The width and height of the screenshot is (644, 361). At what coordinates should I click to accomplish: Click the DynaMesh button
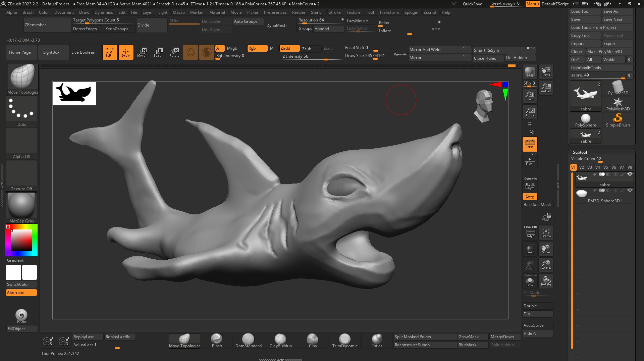tap(276, 25)
